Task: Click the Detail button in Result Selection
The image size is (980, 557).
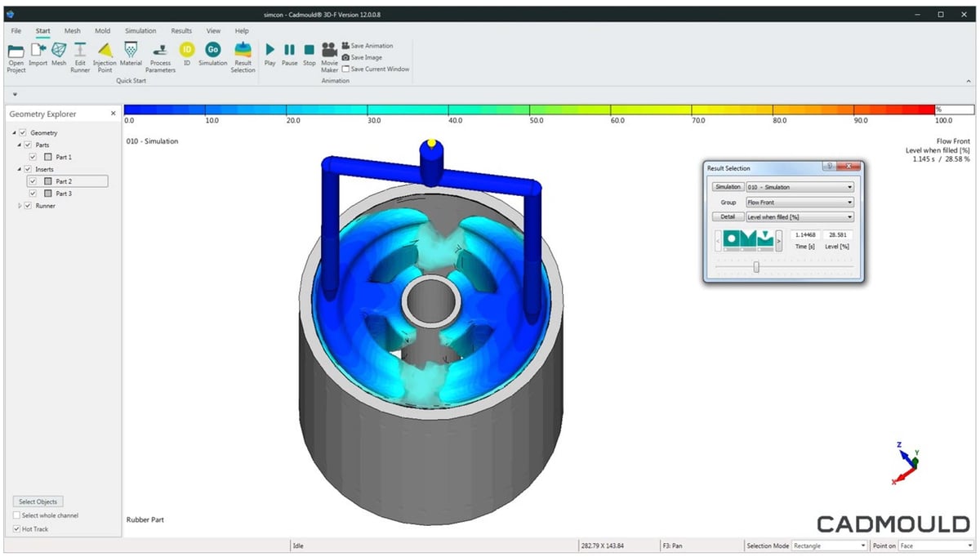Action: point(728,216)
